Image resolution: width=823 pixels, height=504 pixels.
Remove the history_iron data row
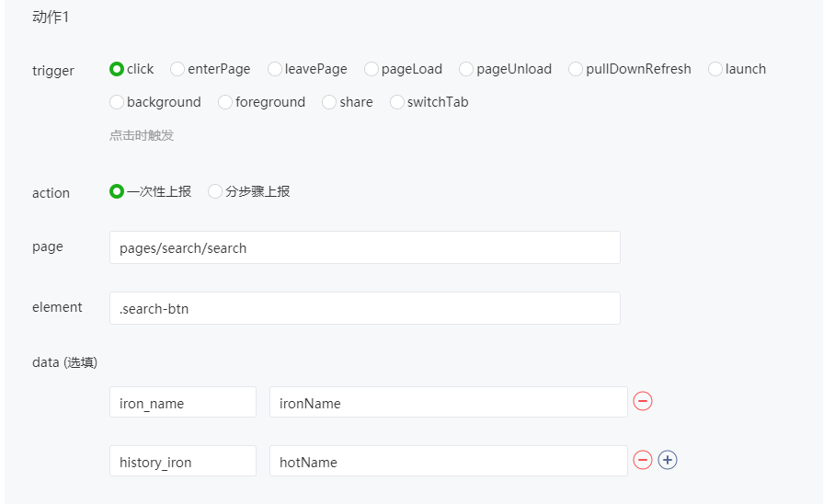pos(643,460)
